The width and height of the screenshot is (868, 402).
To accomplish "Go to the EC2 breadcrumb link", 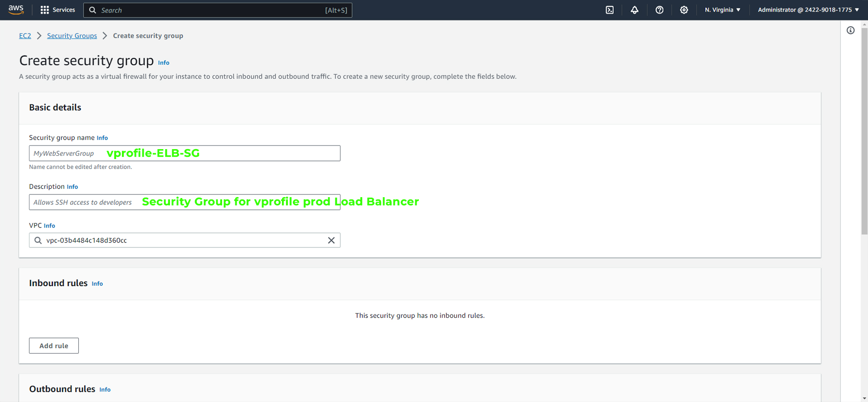I will (25, 36).
